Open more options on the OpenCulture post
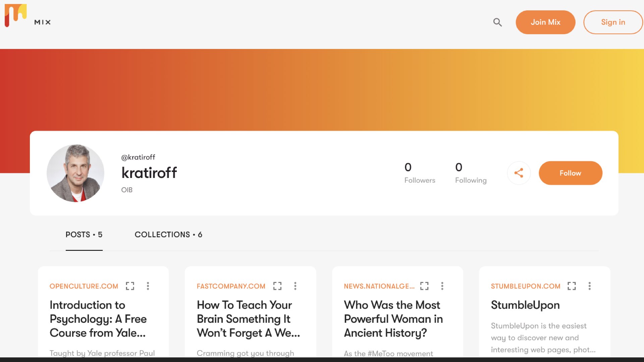Image resolution: width=644 pixels, height=362 pixels. (x=148, y=286)
